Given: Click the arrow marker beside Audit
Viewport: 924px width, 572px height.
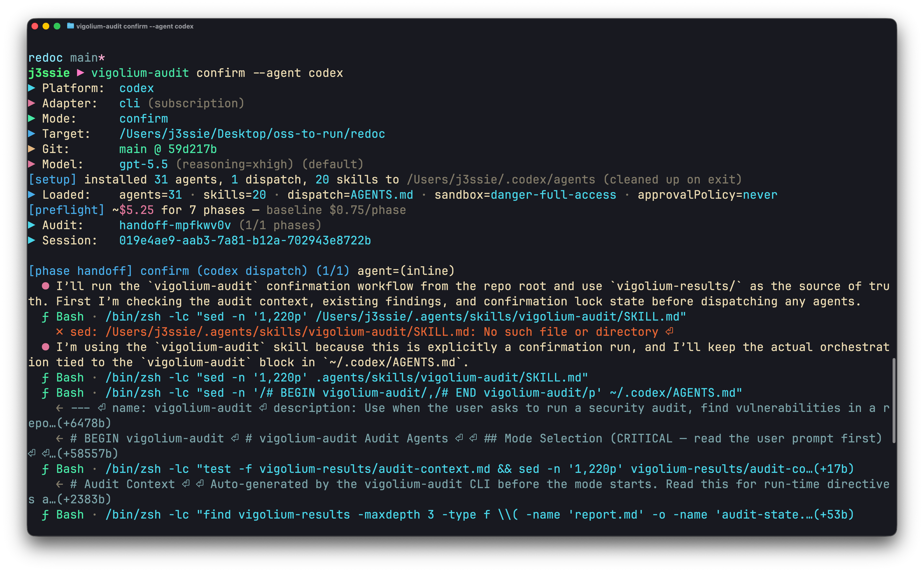Looking at the screenshot, I should (32, 225).
